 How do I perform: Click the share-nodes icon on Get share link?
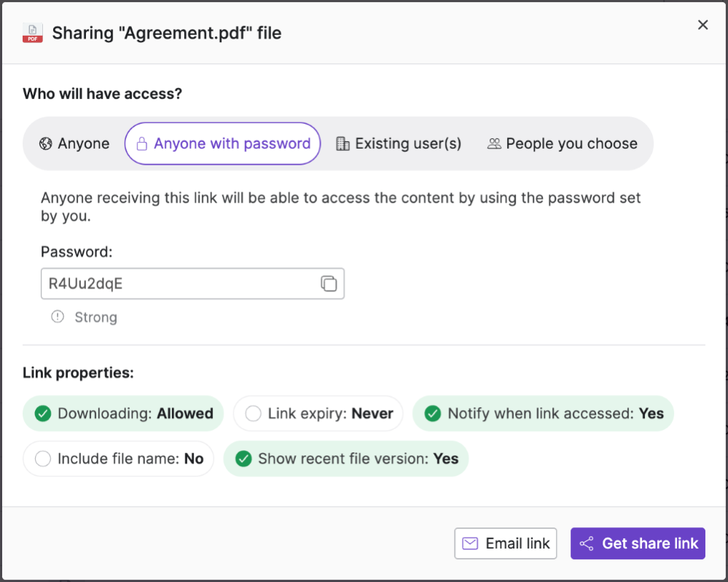[587, 543]
